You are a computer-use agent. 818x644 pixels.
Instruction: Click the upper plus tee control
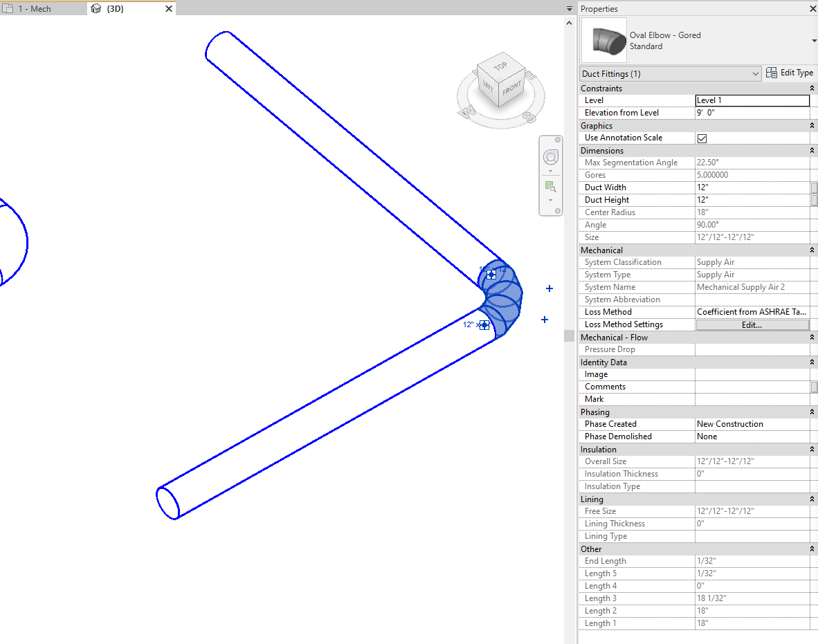point(549,288)
